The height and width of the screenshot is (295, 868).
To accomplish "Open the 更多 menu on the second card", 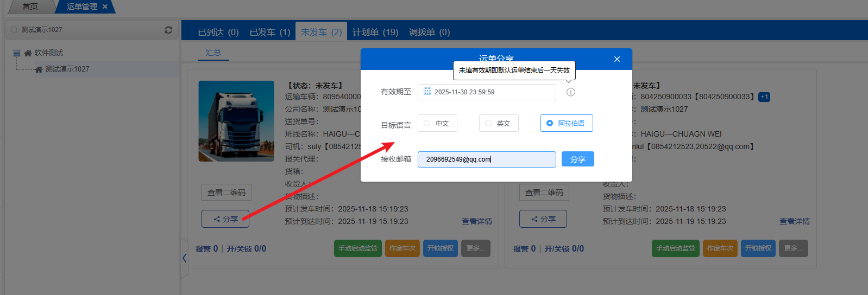I will (x=793, y=248).
